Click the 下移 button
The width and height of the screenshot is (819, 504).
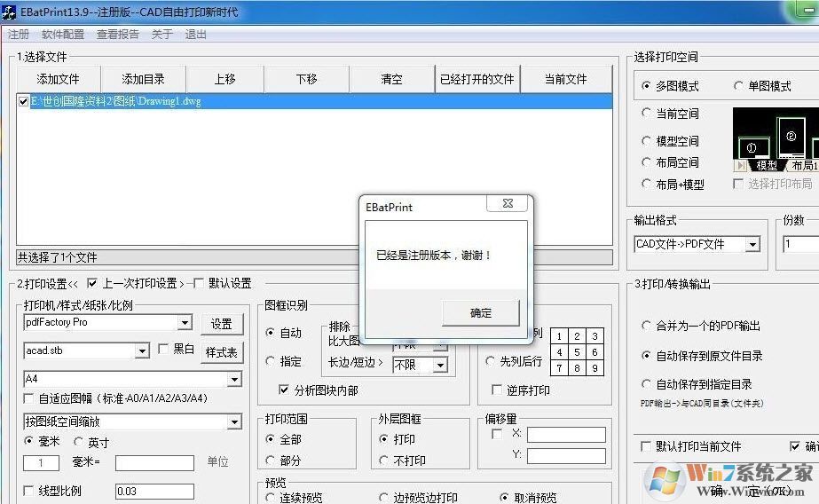click(307, 79)
